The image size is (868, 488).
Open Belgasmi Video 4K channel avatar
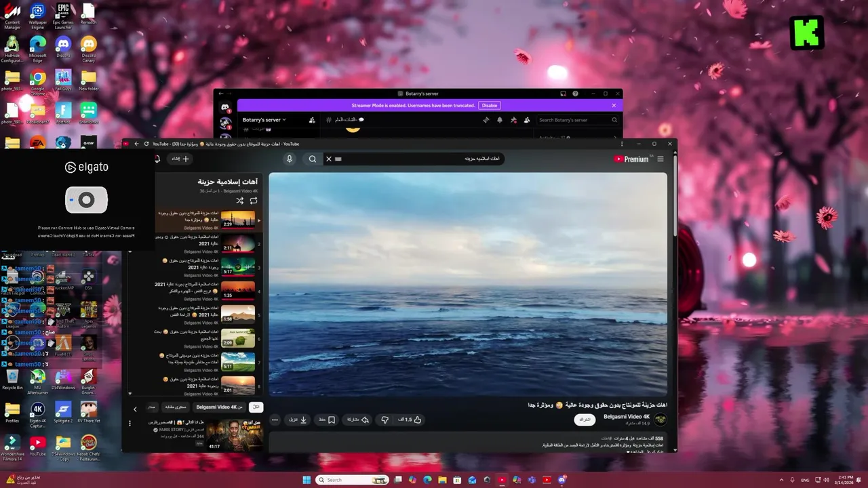[x=660, y=420]
